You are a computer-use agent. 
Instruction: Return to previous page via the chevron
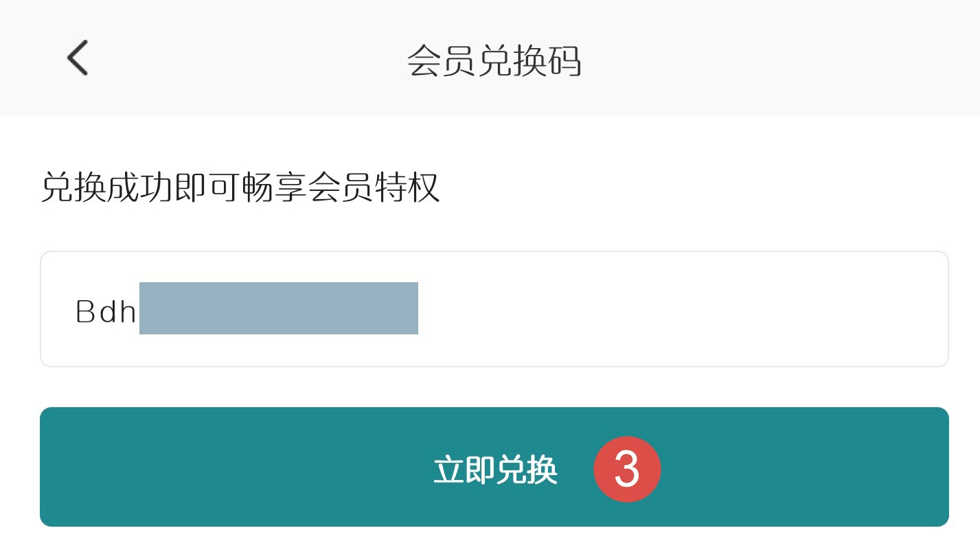(x=78, y=58)
